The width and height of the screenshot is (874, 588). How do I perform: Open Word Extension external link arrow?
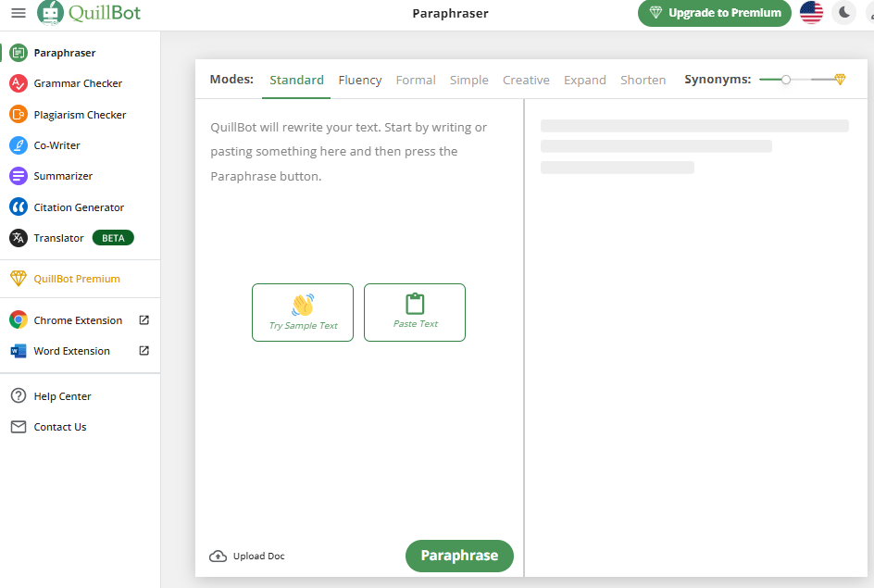144,351
